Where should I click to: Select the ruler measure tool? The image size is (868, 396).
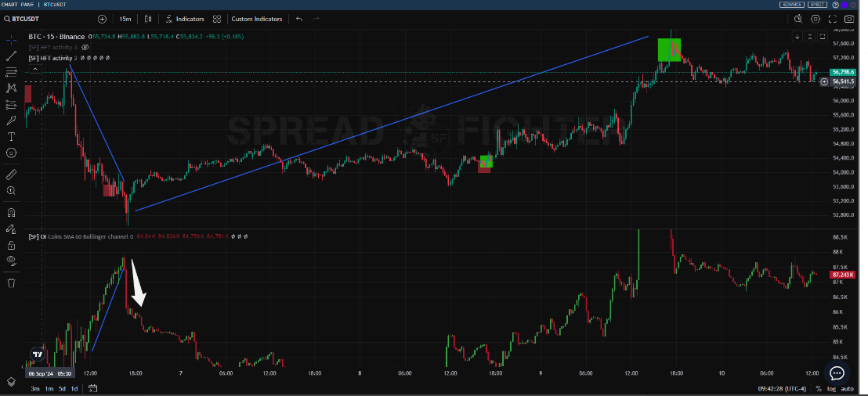coord(11,175)
